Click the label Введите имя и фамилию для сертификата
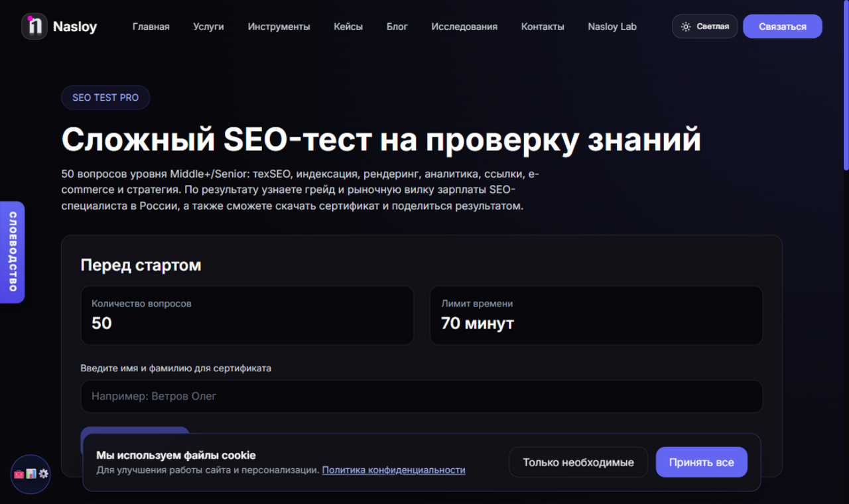Screen dimensions: 849x504 click(x=176, y=368)
